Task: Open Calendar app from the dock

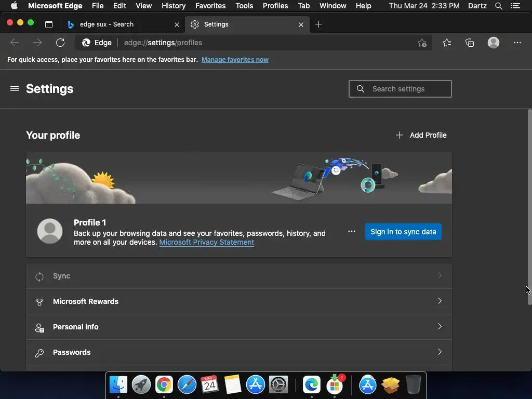Action: 209,385
